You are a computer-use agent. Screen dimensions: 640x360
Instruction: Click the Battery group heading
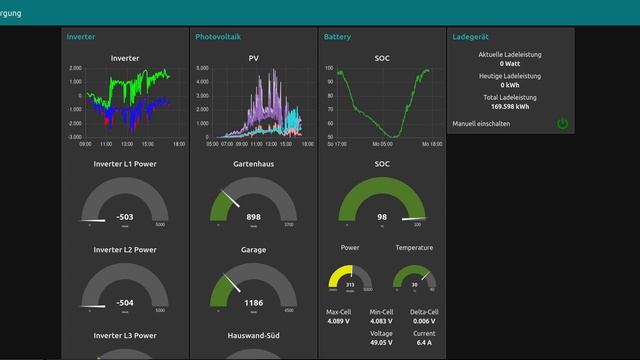(337, 37)
